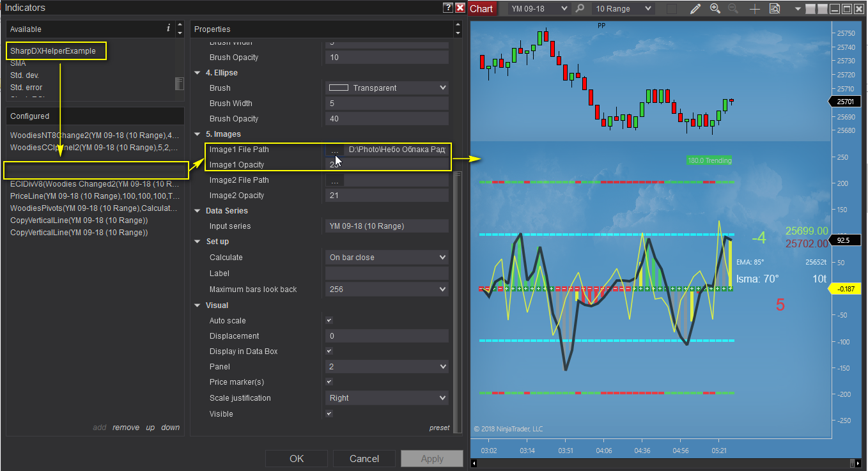Browse for Image2 File Path
This screenshot has width=868, height=471.
(334, 180)
